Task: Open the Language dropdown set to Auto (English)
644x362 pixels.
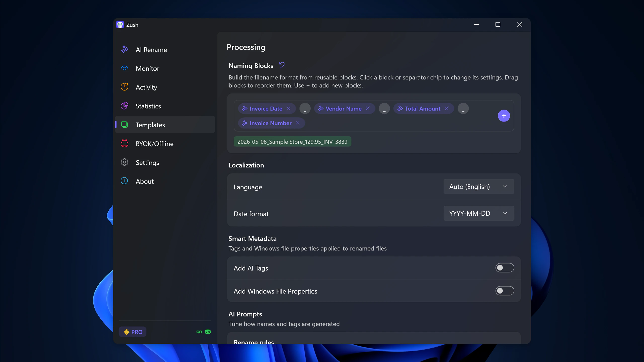Action: click(x=479, y=187)
